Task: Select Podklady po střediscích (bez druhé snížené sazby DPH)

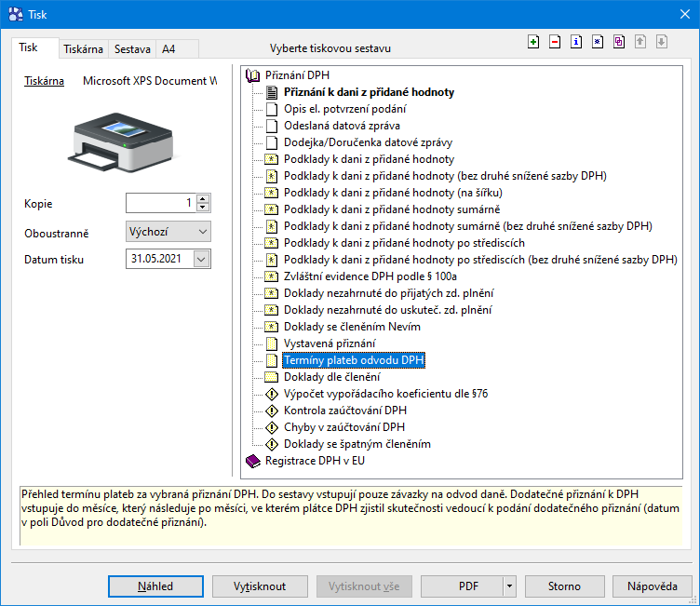Action: click(480, 260)
